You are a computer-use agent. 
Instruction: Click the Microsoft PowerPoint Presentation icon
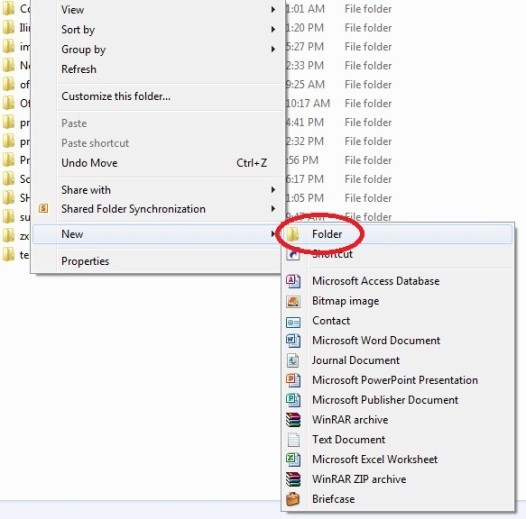pyautogui.click(x=293, y=380)
